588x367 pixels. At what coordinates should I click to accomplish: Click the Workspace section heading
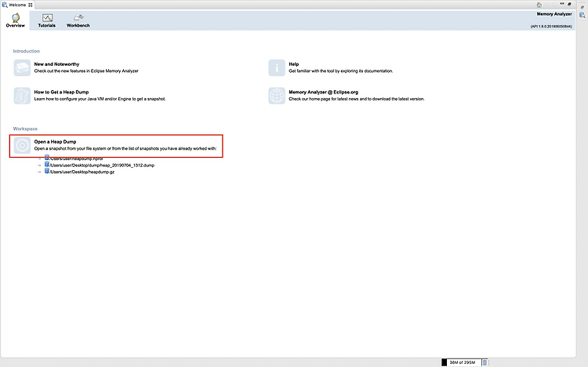[x=25, y=129]
